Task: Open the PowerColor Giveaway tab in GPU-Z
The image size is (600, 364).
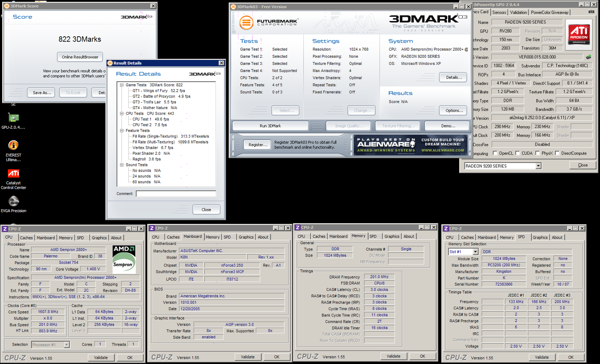Action: (549, 12)
